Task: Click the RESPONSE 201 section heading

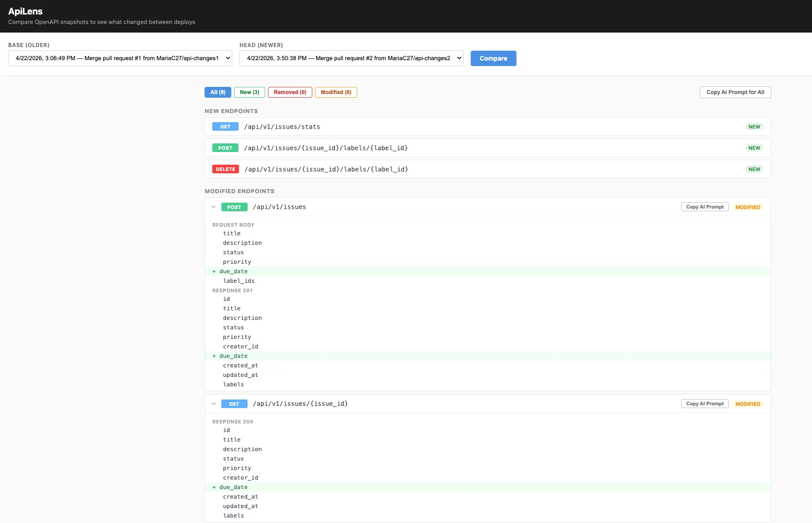Action: click(x=232, y=290)
